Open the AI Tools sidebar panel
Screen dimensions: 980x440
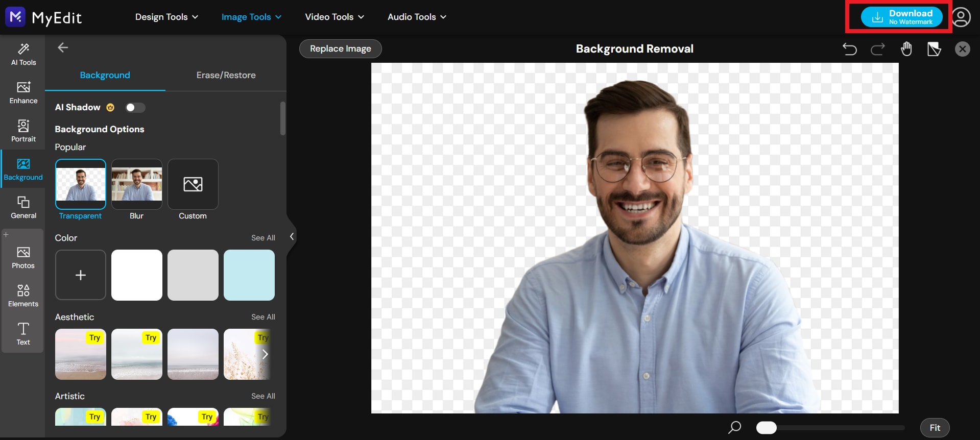tap(23, 55)
